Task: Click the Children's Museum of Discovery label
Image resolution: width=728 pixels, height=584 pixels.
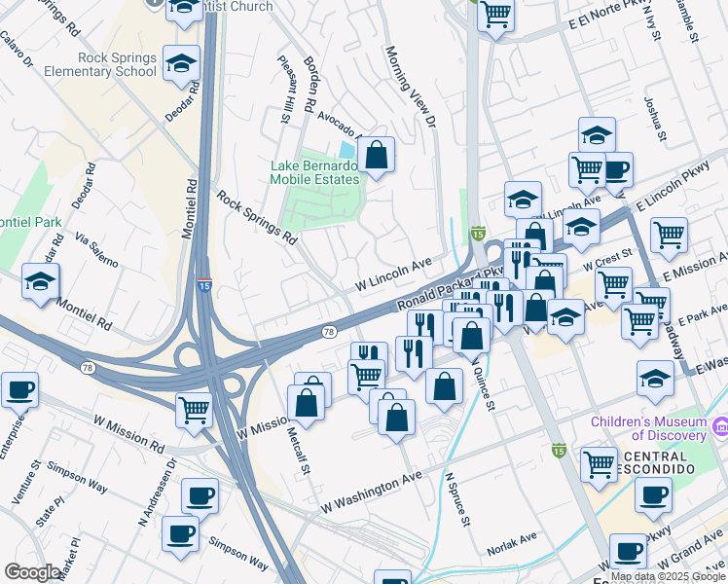Action: 648,428
